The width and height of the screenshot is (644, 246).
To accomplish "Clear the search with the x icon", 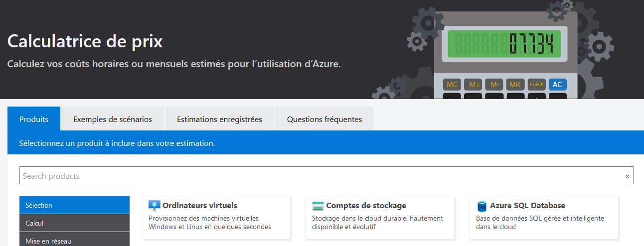I will pos(627,176).
